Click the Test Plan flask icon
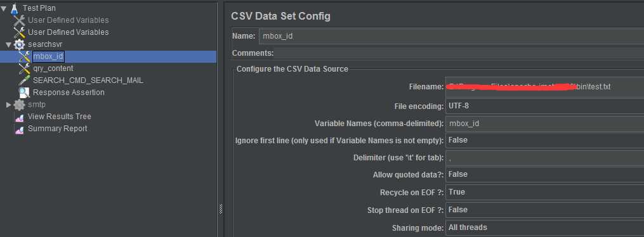The height and width of the screenshot is (237, 644). 15,8
